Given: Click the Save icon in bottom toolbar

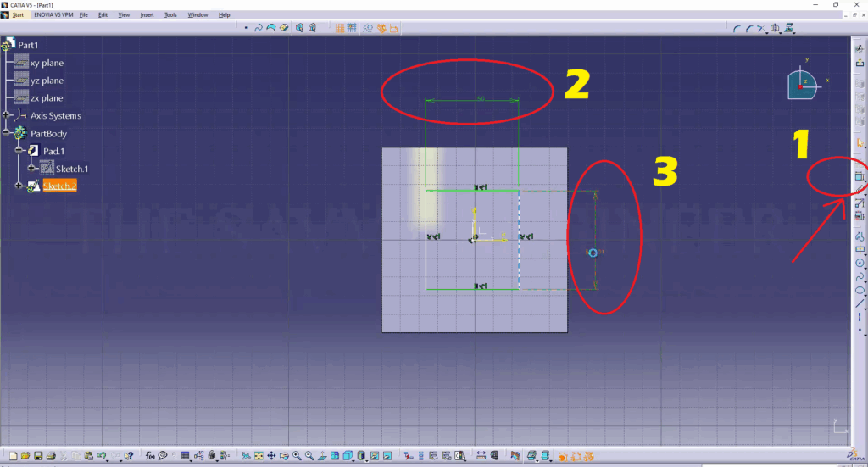Looking at the screenshot, I should point(39,456).
